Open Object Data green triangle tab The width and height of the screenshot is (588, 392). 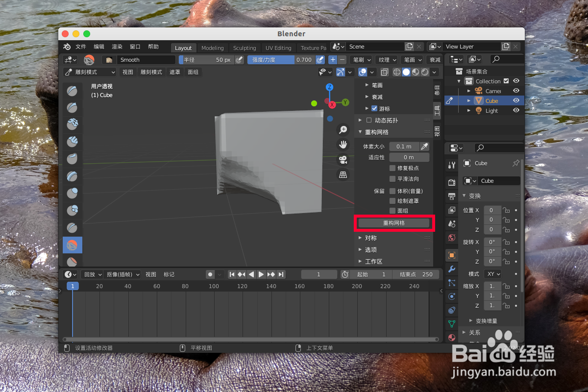[452, 324]
